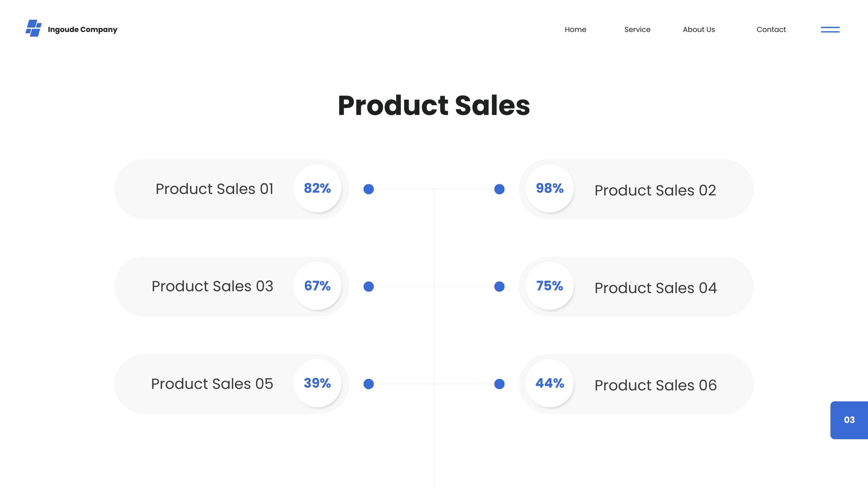Click the Product Sales 06 label
The width and height of the screenshot is (868, 488).
pos(655,386)
